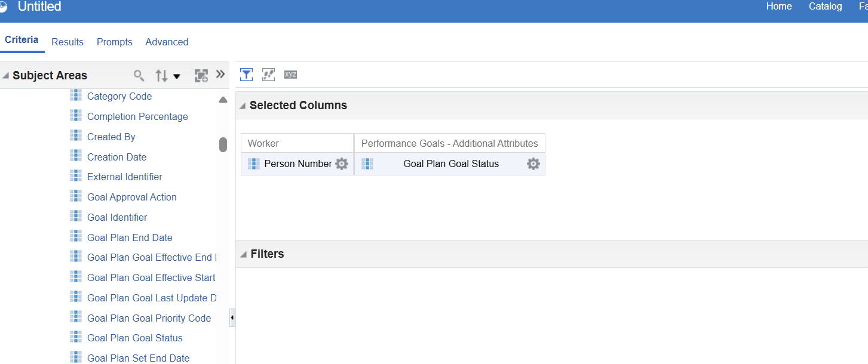Select Goal Identifier in the tree
The height and width of the screenshot is (364, 868).
point(117,217)
